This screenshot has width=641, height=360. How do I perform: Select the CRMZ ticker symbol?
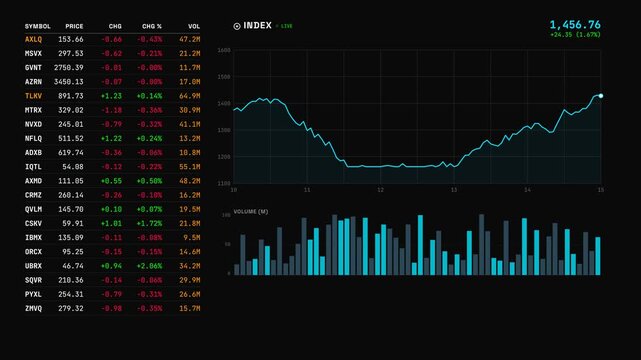tap(33, 195)
